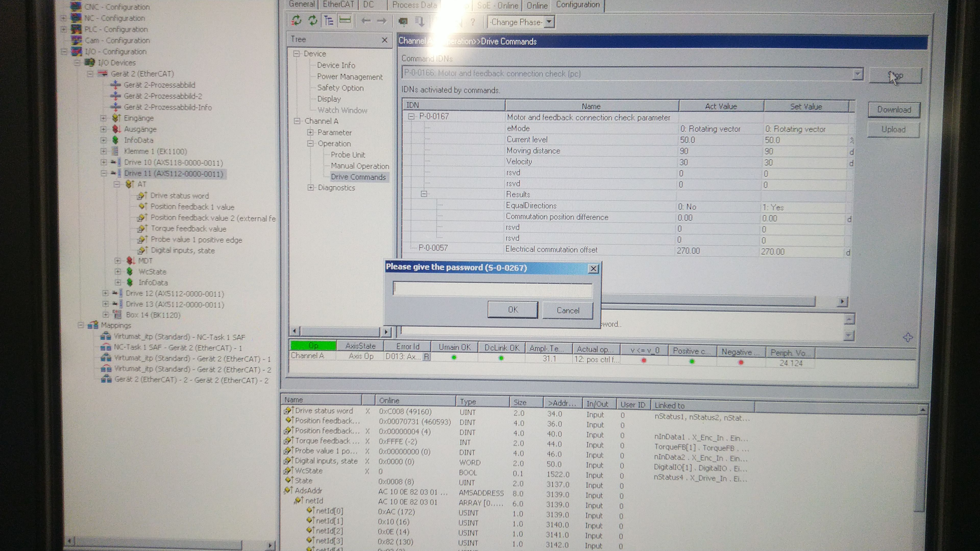980x551 pixels.
Task: Click the tree view toggle toolbar icon
Action: pos(329,20)
